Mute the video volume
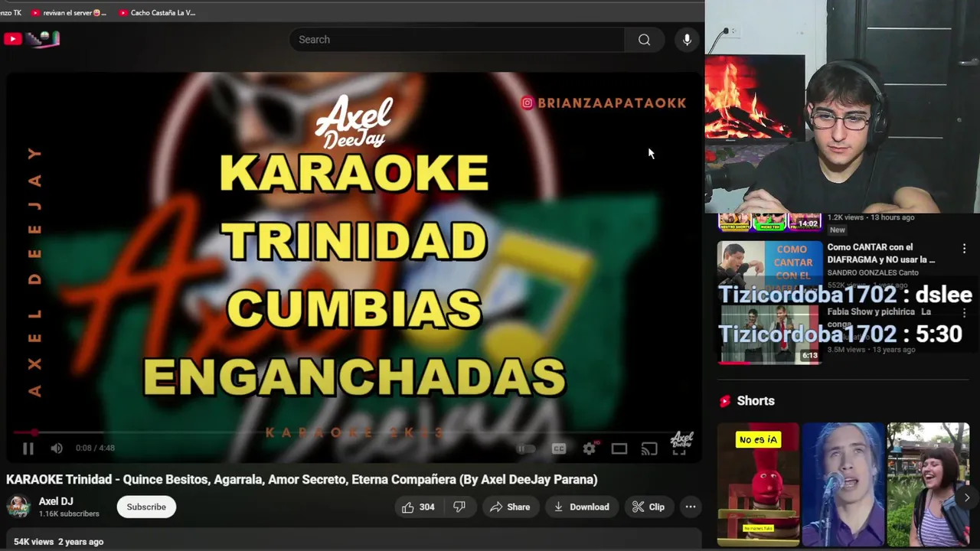980x551 pixels. pyautogui.click(x=57, y=449)
